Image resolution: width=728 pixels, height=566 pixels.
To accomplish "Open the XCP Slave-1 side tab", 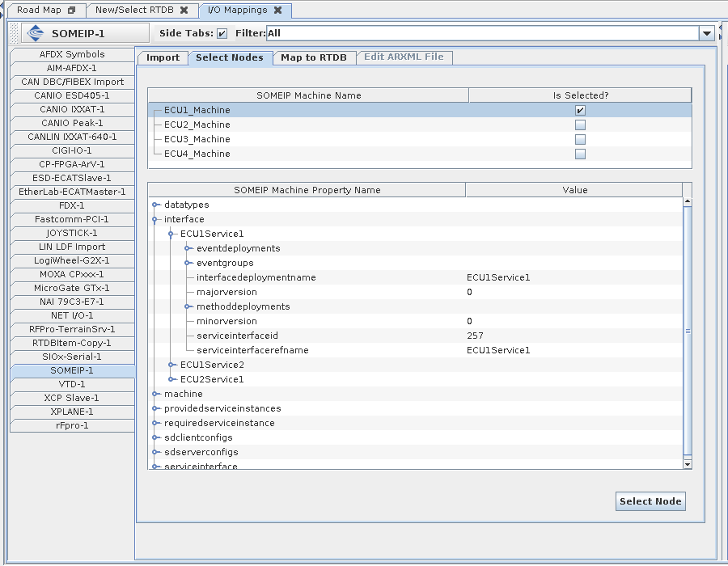I will coord(72,398).
